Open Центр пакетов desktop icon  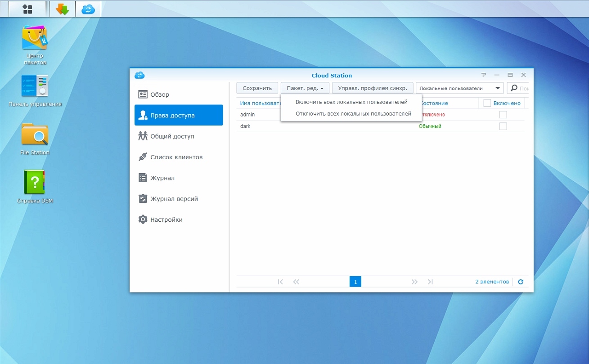pos(35,45)
